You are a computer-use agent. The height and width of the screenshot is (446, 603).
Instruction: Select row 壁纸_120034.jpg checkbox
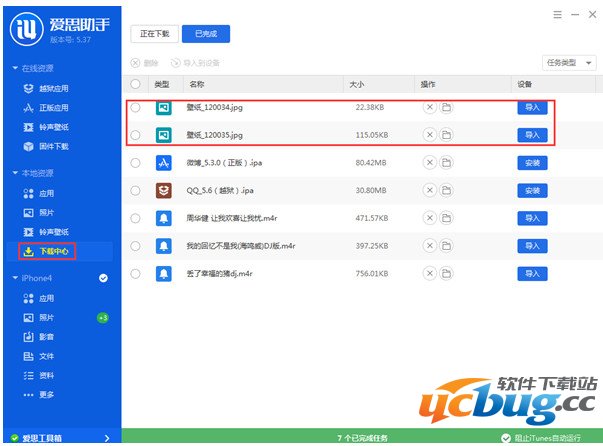(135, 107)
